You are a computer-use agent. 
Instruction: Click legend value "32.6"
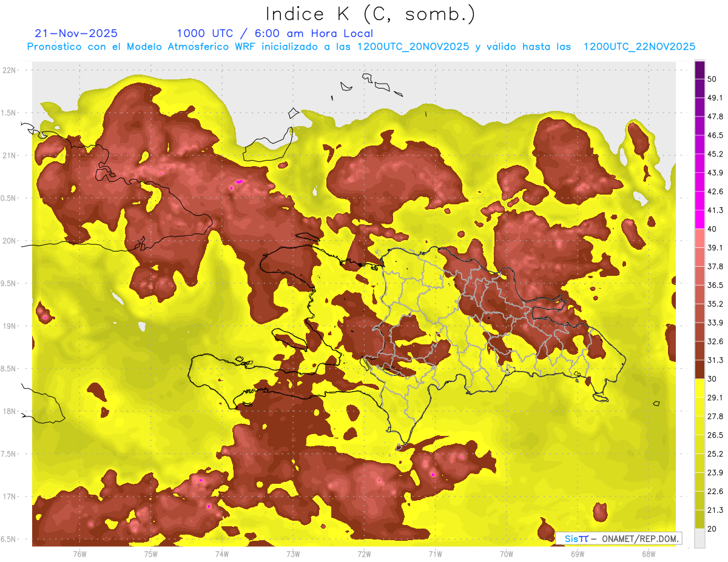(x=715, y=341)
